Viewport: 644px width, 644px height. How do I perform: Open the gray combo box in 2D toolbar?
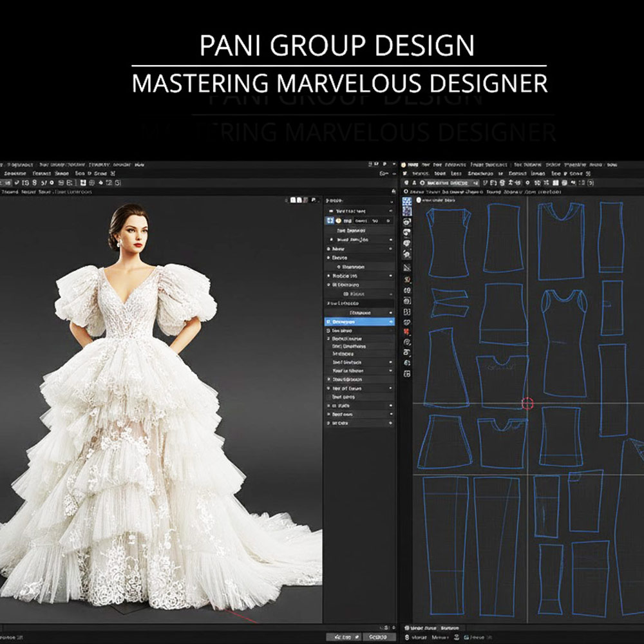(x=451, y=183)
